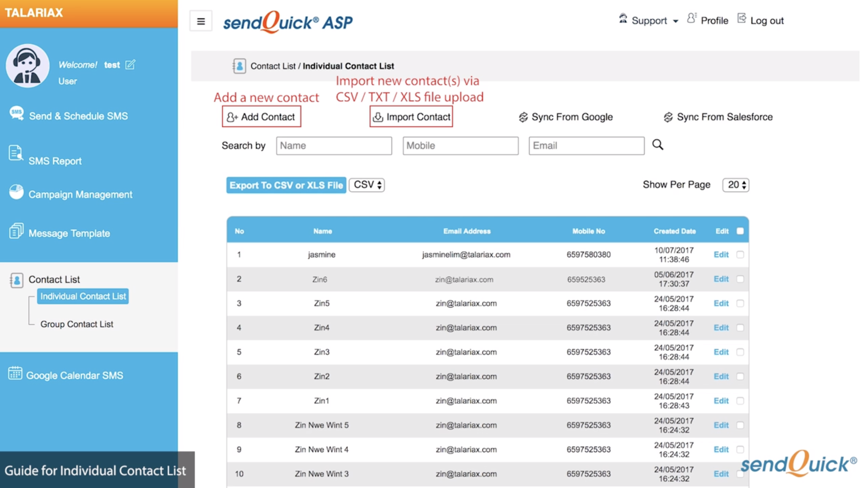868x488 pixels.
Task: Focus the Name search field
Action: click(334, 145)
